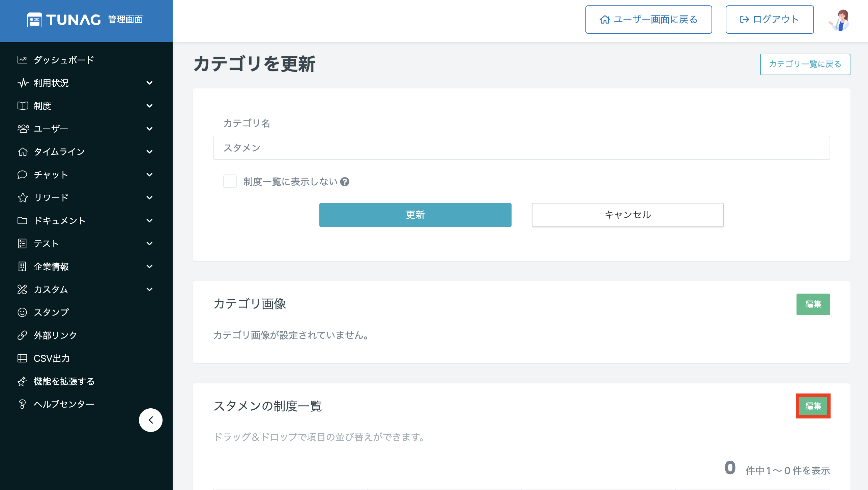Click the ログアウト button

click(770, 20)
